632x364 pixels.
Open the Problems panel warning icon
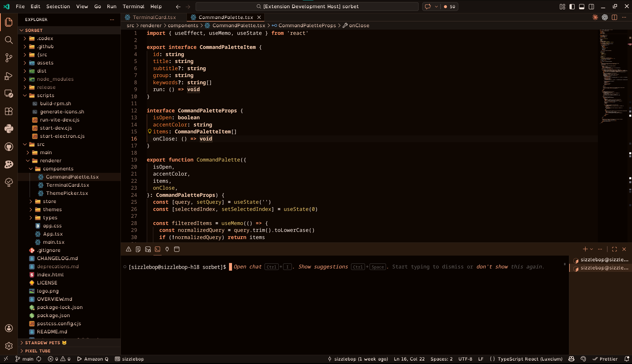pos(128,249)
